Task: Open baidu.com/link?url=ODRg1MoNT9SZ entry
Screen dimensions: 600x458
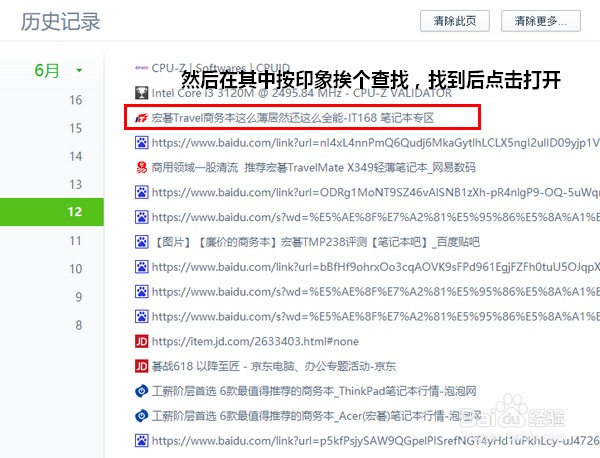Action: (x=376, y=192)
